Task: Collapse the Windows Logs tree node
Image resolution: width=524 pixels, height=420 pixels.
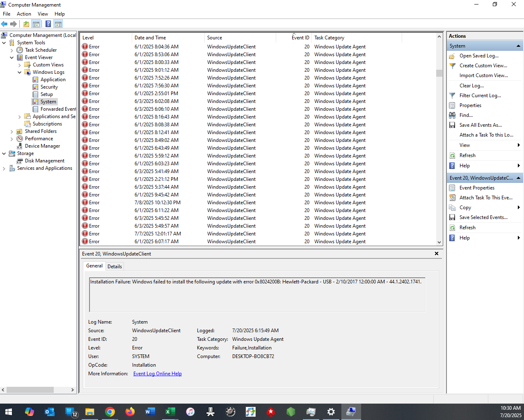Action: (x=20, y=72)
